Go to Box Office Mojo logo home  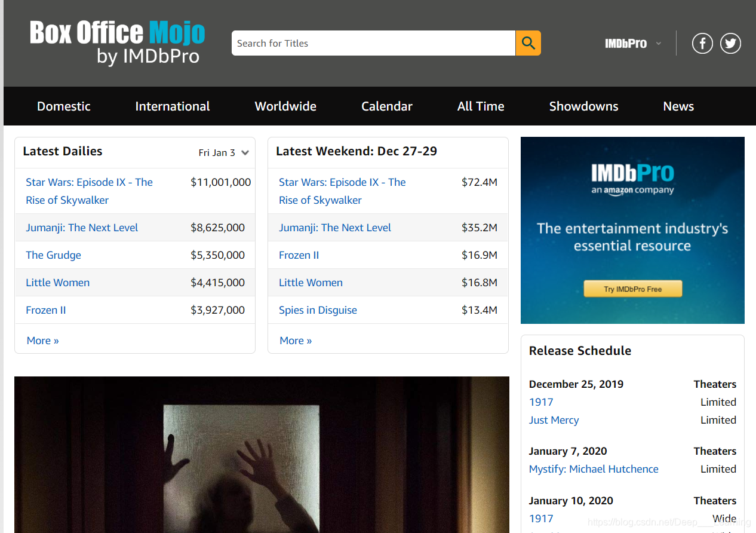pos(118,42)
